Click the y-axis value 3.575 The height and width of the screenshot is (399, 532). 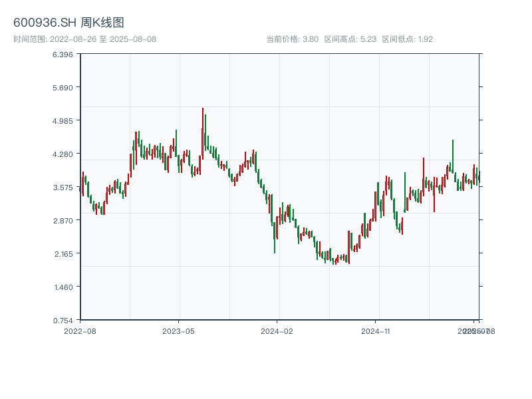click(x=63, y=188)
